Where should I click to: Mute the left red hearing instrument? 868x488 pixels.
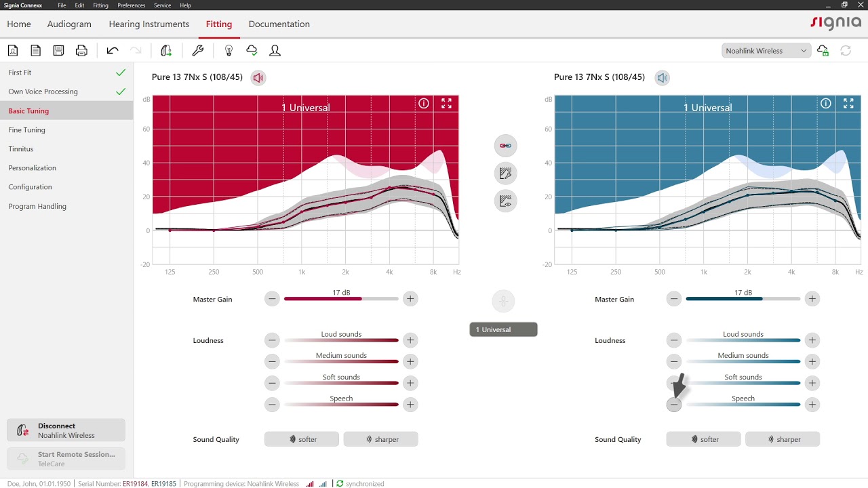[x=258, y=77]
